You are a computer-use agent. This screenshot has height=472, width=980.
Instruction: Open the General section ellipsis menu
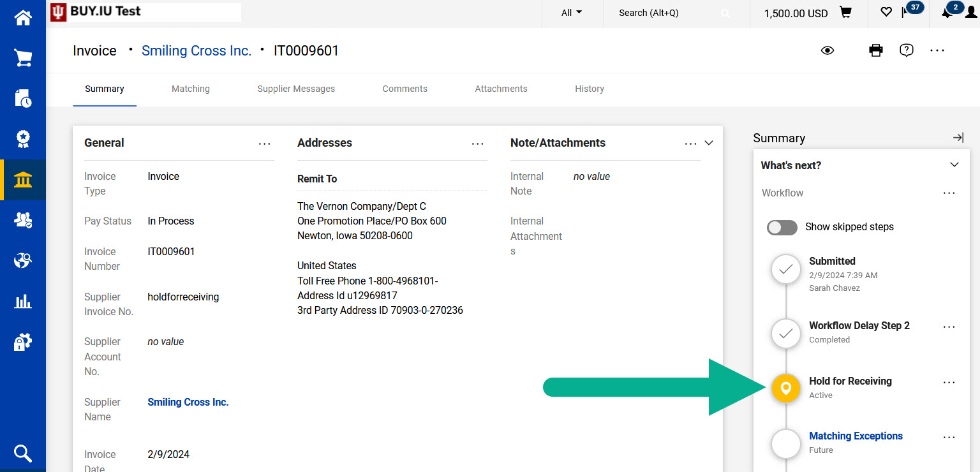pyautogui.click(x=265, y=144)
